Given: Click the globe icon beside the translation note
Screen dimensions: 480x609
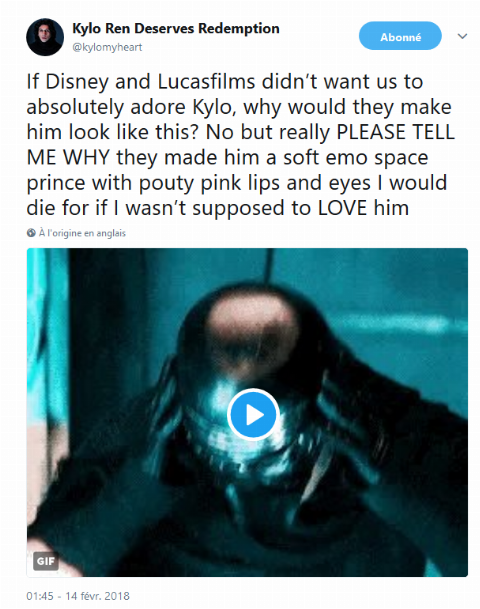Looking at the screenshot, I should (x=31, y=233).
